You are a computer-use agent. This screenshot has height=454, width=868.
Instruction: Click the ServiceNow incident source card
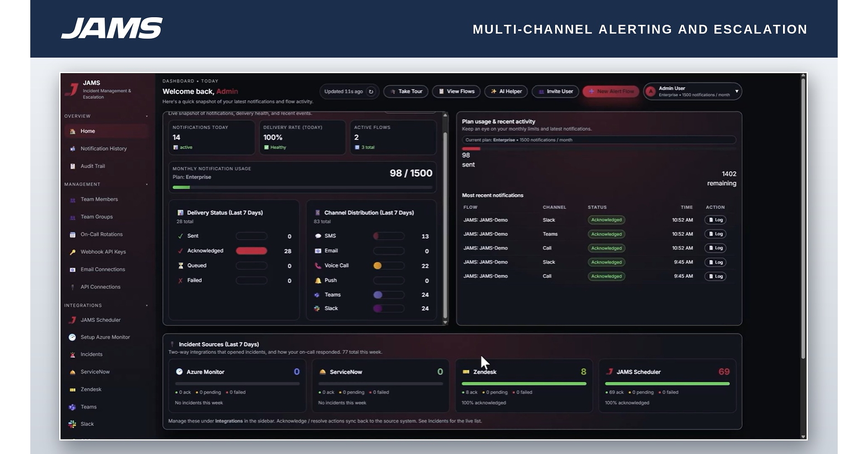[x=381, y=386]
